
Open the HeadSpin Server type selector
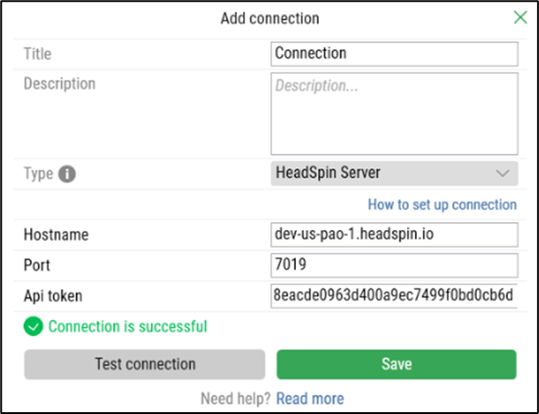pos(394,173)
